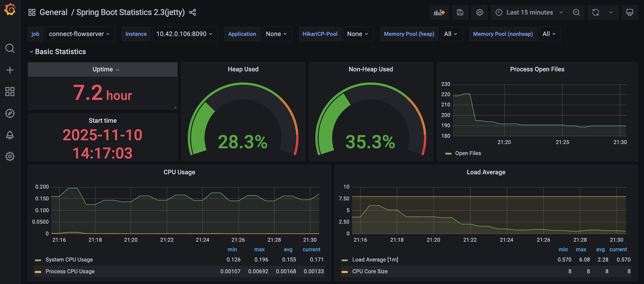644x284 pixels.
Task: Click the General breadcrumb link
Action: pyautogui.click(x=53, y=12)
